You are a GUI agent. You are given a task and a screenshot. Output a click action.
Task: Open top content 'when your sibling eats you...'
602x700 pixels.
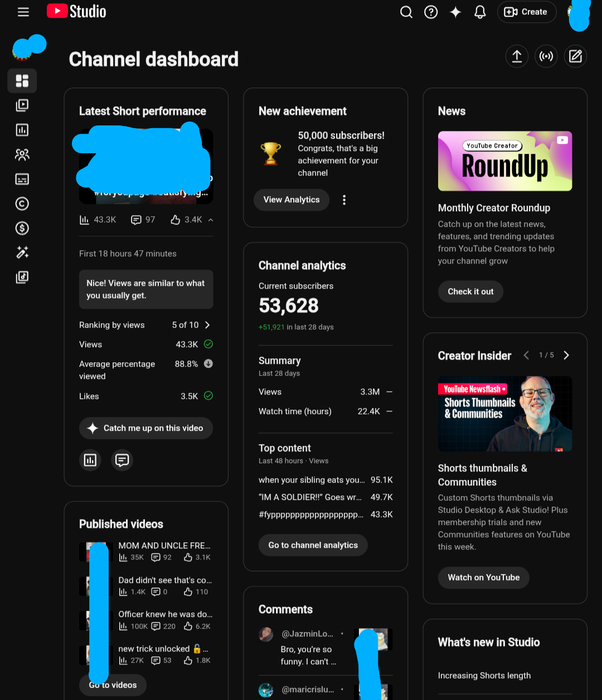click(326, 480)
